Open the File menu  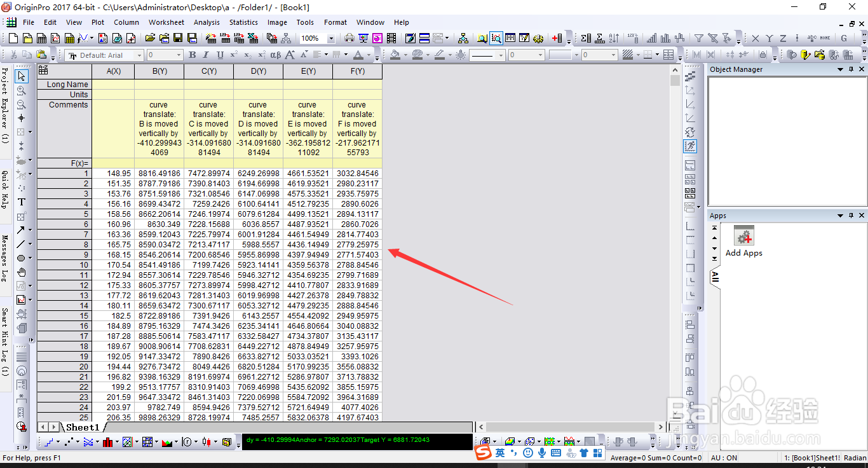tap(29, 22)
